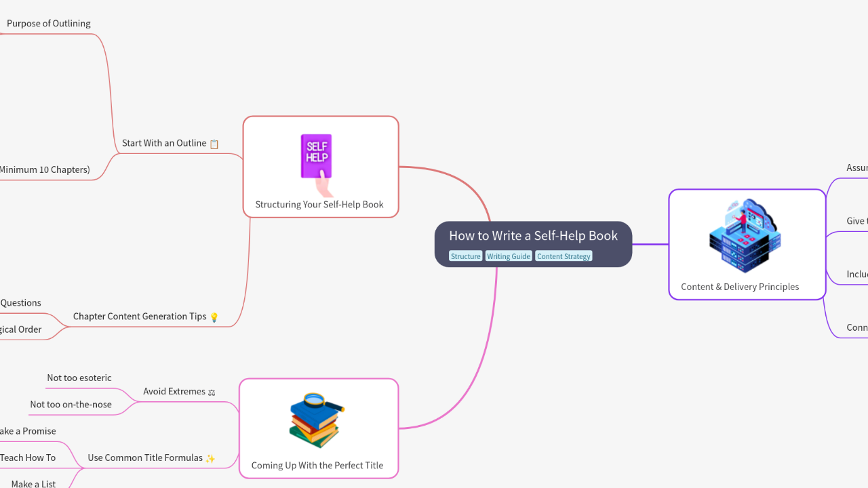Click the balance scale emoji
868x488 pixels.
(212, 392)
